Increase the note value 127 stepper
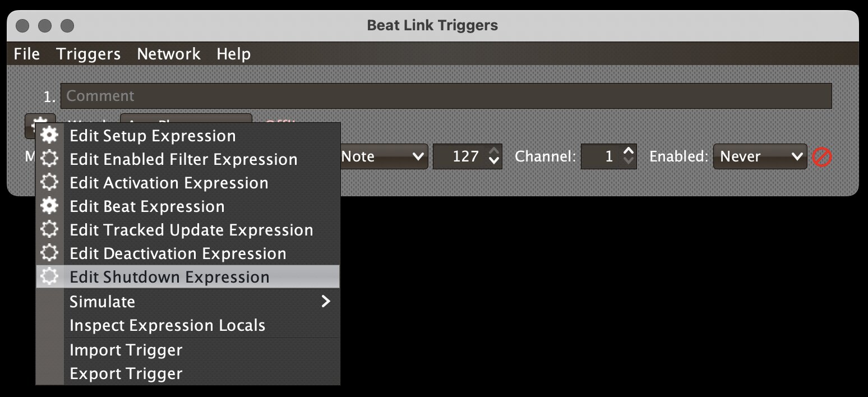This screenshot has height=397, width=868. click(494, 151)
